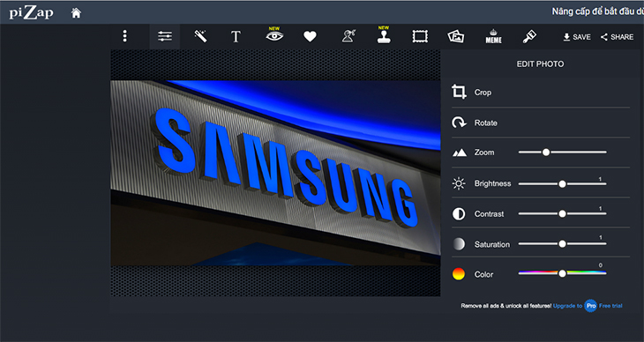Click the Nâng cấp upgrade banner text
This screenshot has width=644, height=342.
pos(597,11)
